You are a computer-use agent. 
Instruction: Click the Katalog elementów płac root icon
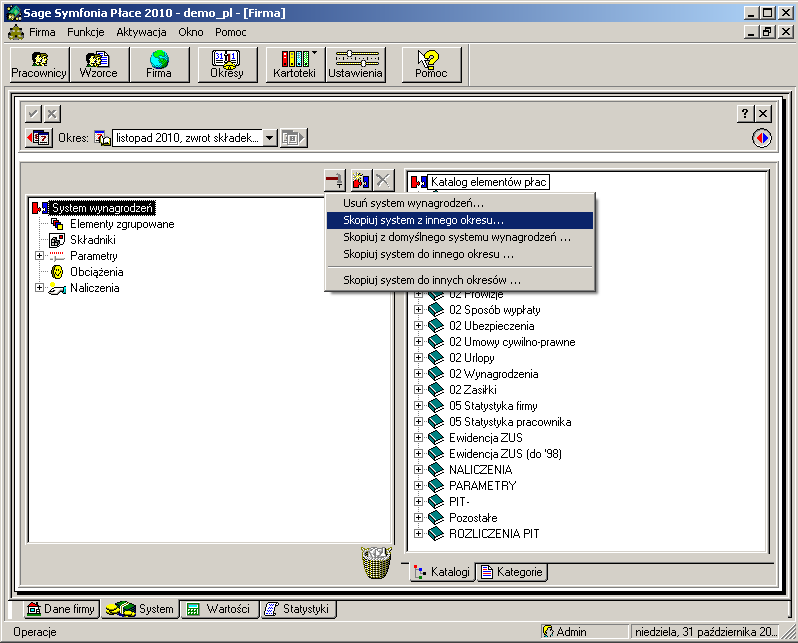(x=419, y=182)
